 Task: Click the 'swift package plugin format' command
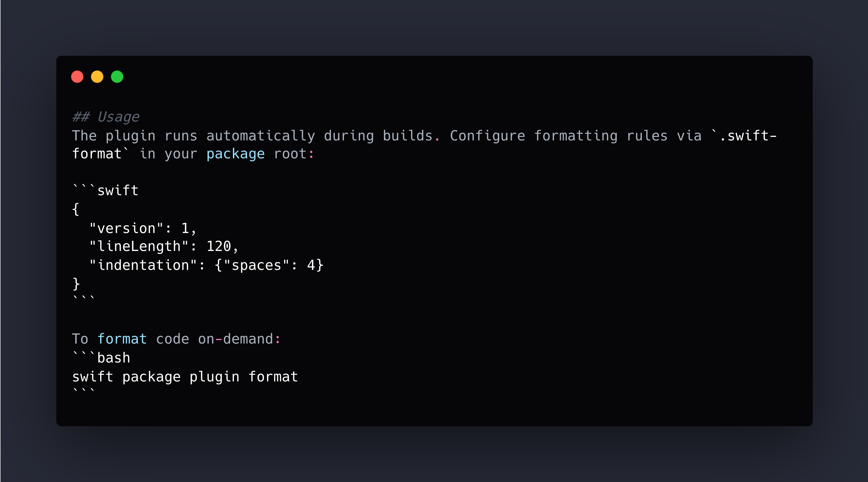tap(185, 377)
